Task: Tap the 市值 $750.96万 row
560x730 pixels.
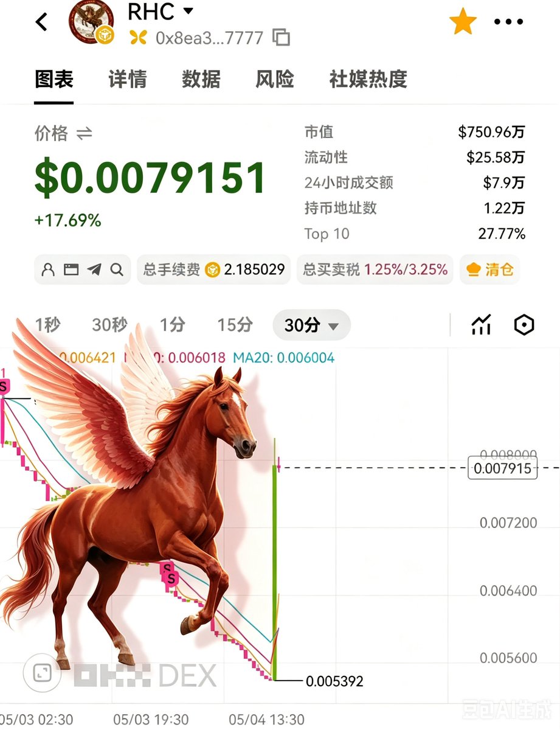Action: pos(415,132)
